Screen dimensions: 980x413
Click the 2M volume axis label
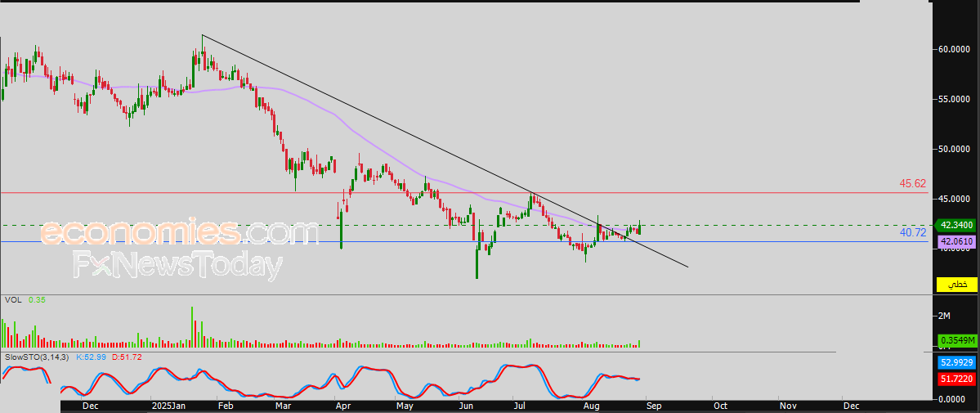pos(942,316)
